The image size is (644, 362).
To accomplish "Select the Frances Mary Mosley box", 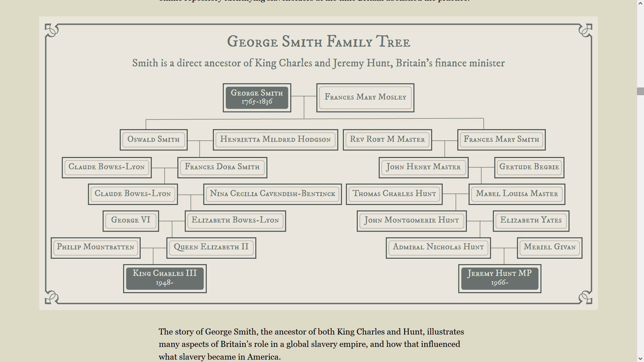I will click(x=365, y=98).
